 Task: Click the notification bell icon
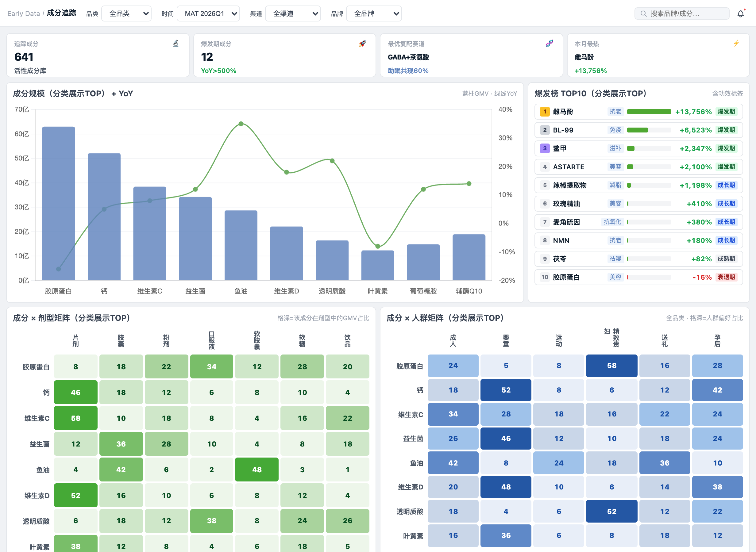[741, 14]
